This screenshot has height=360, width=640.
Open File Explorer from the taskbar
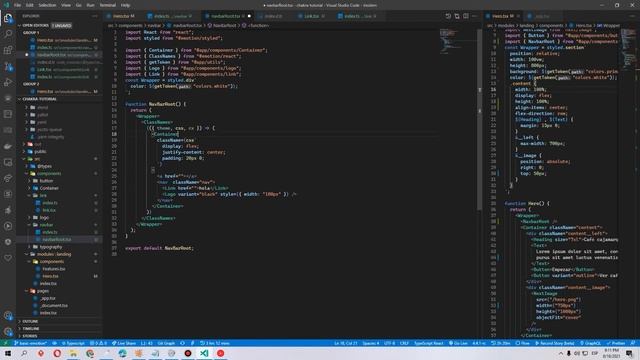point(73,353)
